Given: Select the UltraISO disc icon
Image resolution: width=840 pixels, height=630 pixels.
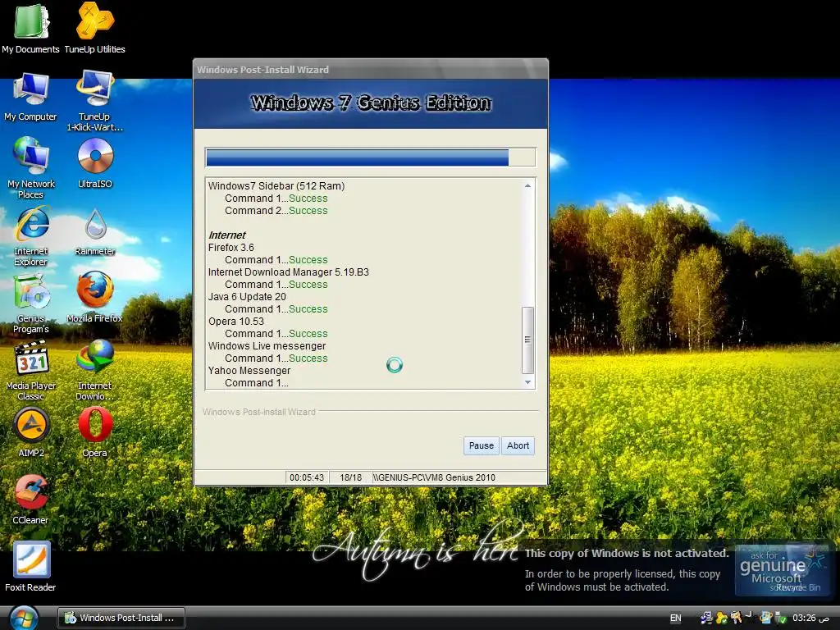Looking at the screenshot, I should (95, 163).
